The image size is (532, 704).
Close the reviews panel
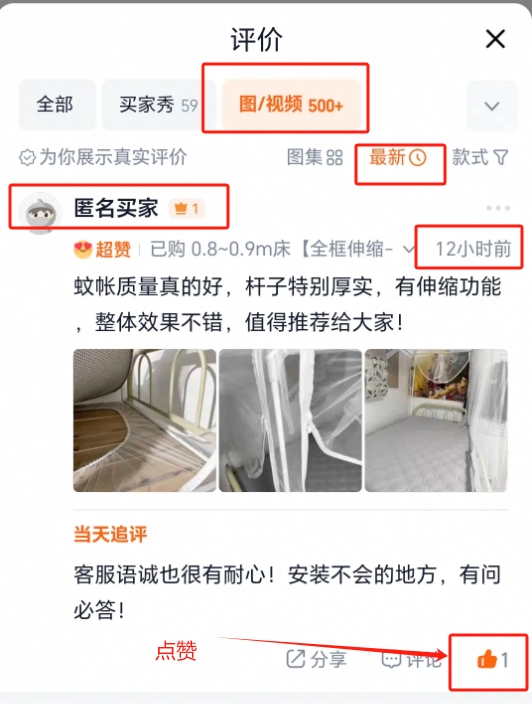[496, 39]
